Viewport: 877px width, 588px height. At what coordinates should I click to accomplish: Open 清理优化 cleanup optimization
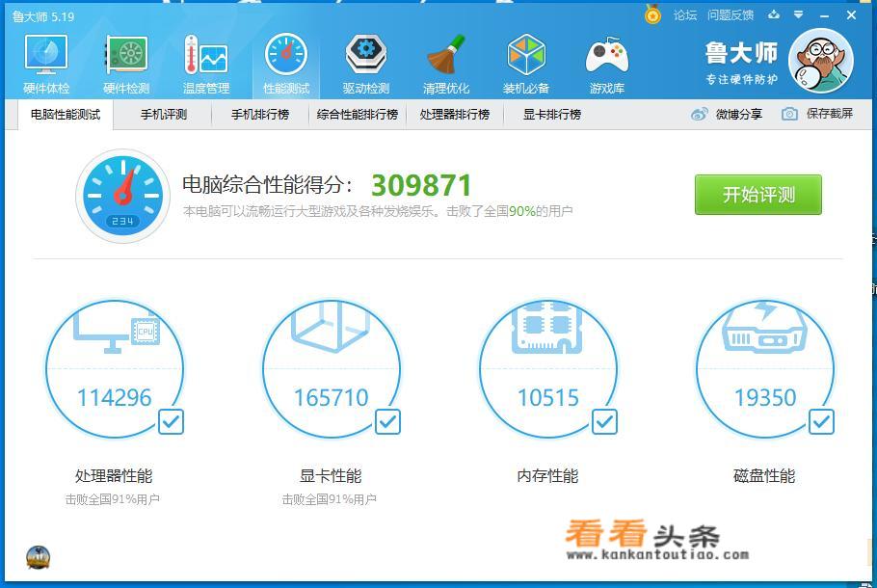pos(446,64)
